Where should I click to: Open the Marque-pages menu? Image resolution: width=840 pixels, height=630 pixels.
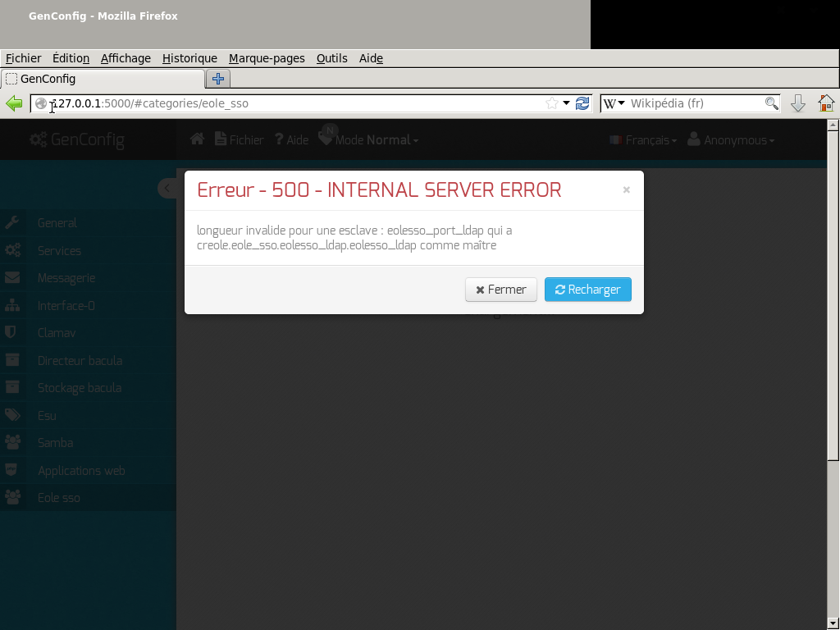[x=267, y=58]
